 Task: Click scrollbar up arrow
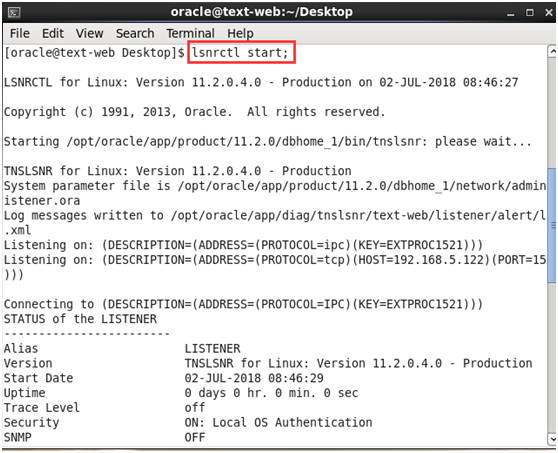(552, 52)
